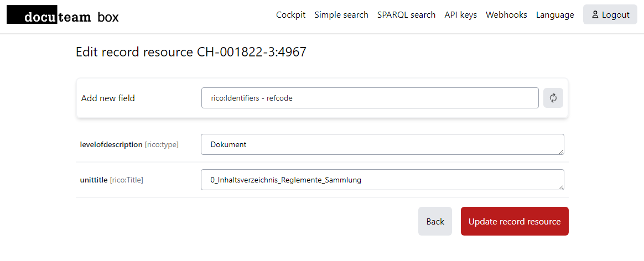644x261 pixels.
Task: Click the unittitle [rico:Title] label
Action: [x=112, y=180]
